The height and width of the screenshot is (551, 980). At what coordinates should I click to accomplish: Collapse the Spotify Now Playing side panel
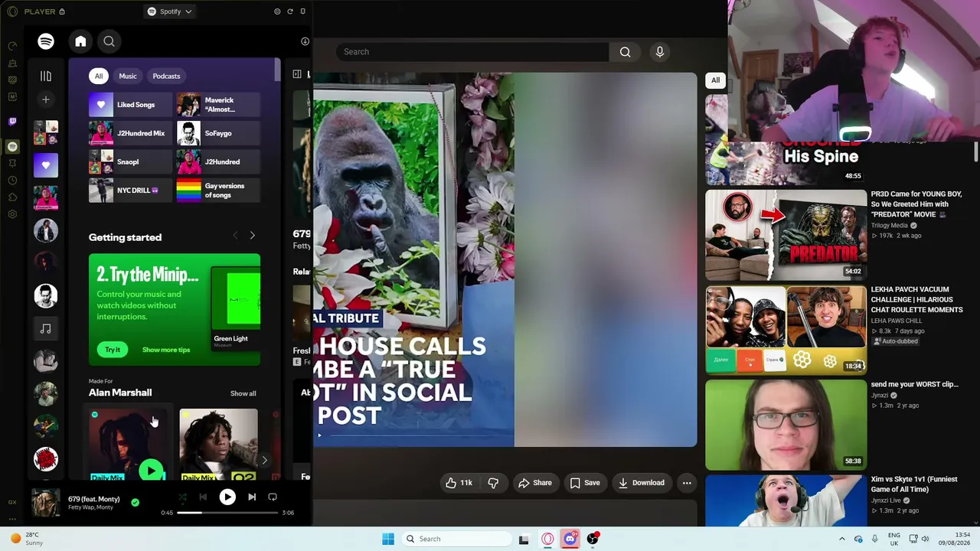point(297,74)
